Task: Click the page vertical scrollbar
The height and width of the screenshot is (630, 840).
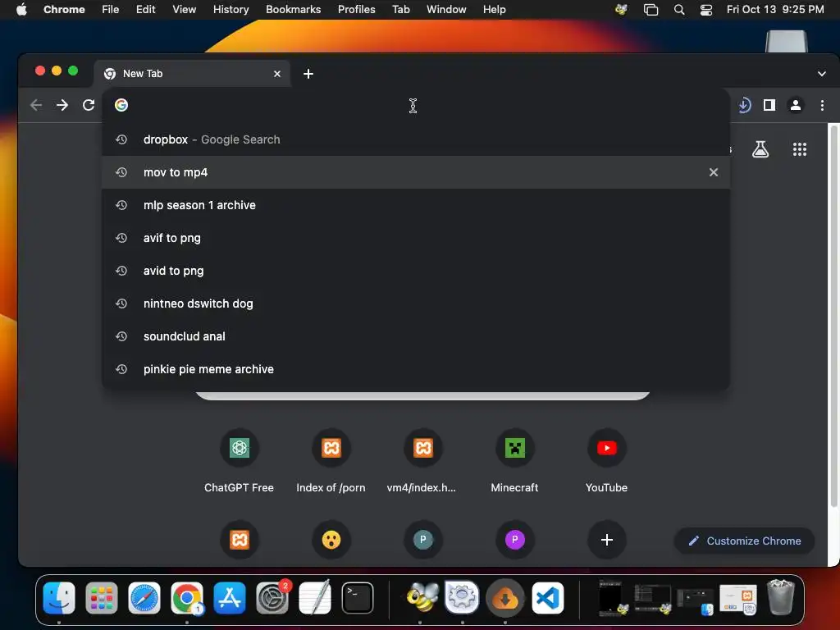Action: [x=833, y=316]
